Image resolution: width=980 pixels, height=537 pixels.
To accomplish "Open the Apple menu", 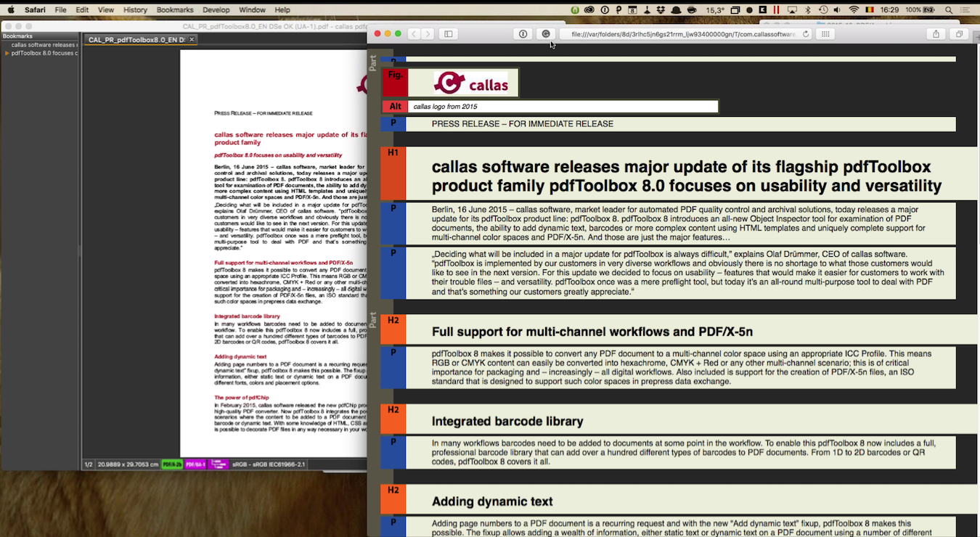I will coord(10,9).
